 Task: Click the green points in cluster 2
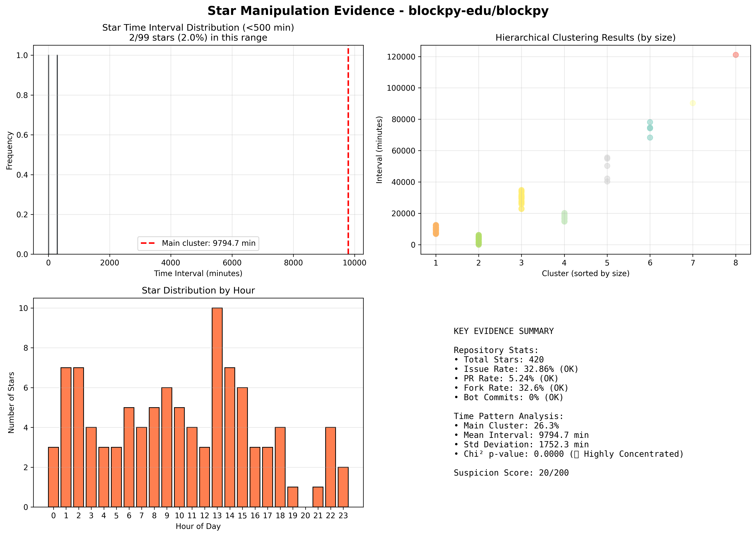click(479, 240)
